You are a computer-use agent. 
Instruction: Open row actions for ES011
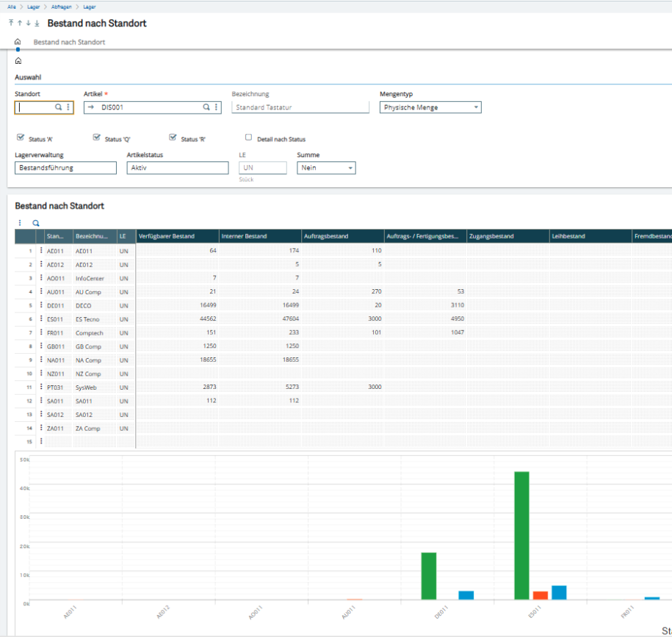tap(41, 318)
